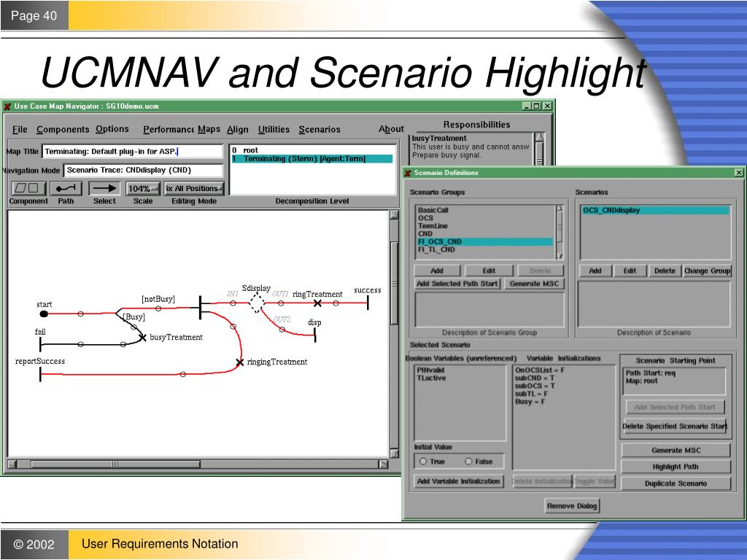
Task: Click the Highlight Path button
Action: click(676, 467)
